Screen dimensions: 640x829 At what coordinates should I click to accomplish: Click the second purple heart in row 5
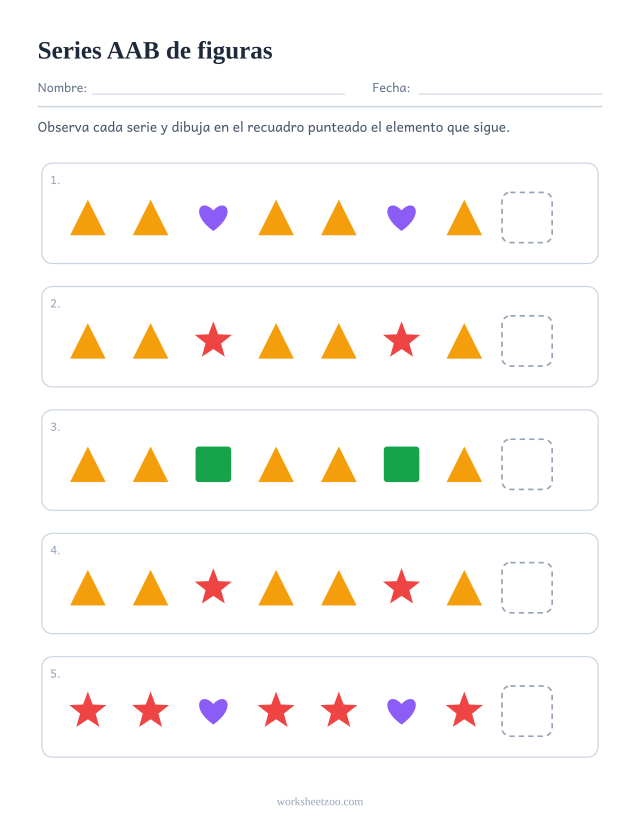click(401, 711)
